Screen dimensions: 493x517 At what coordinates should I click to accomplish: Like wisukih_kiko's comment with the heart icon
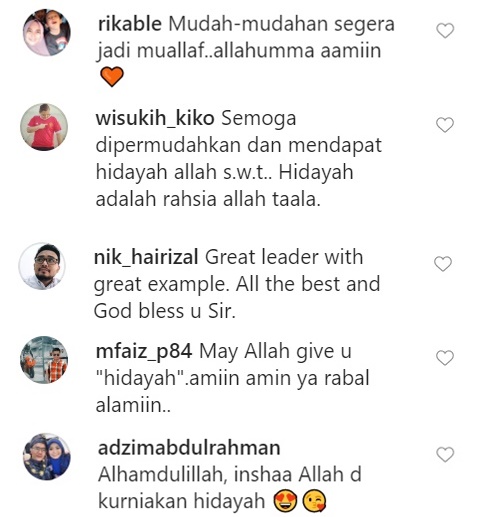coord(445,125)
